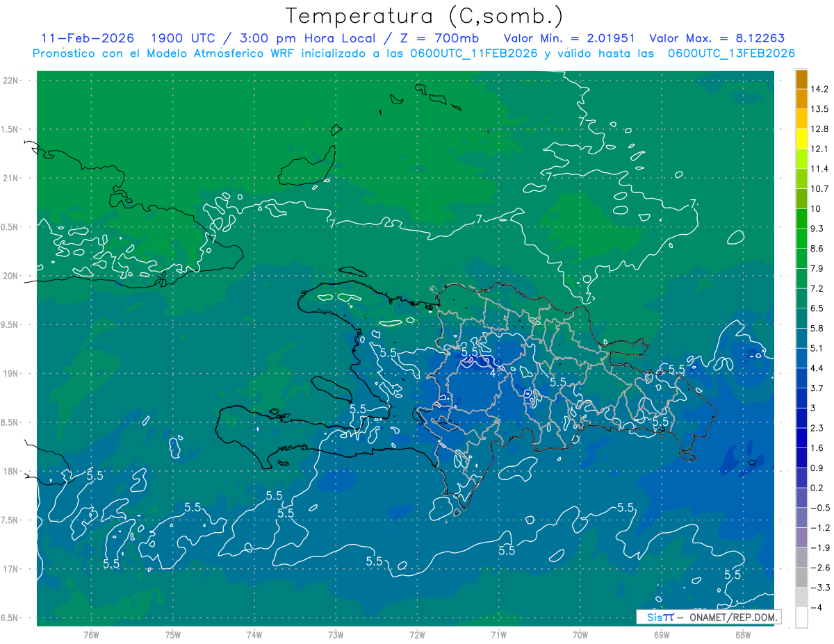Click the '3:00 pm Hora Local' text
Screen dimensions: 834x644
click(309, 38)
